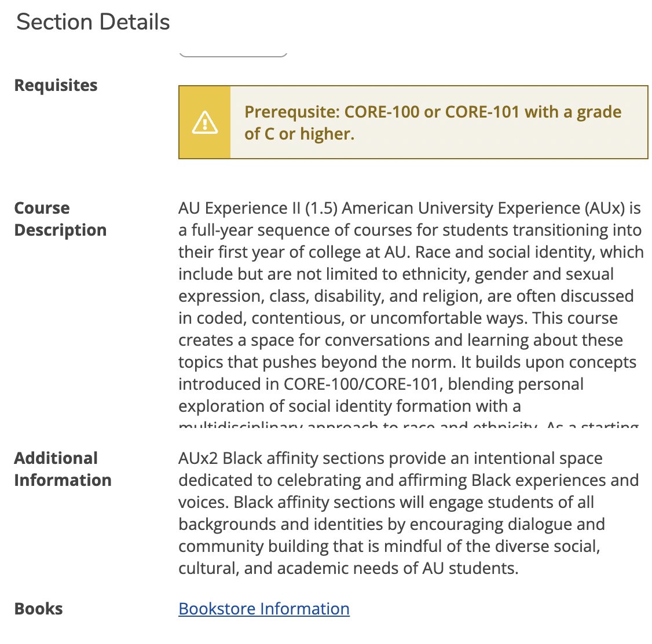Click the Section Details heading
The height and width of the screenshot is (644, 652).
click(93, 22)
